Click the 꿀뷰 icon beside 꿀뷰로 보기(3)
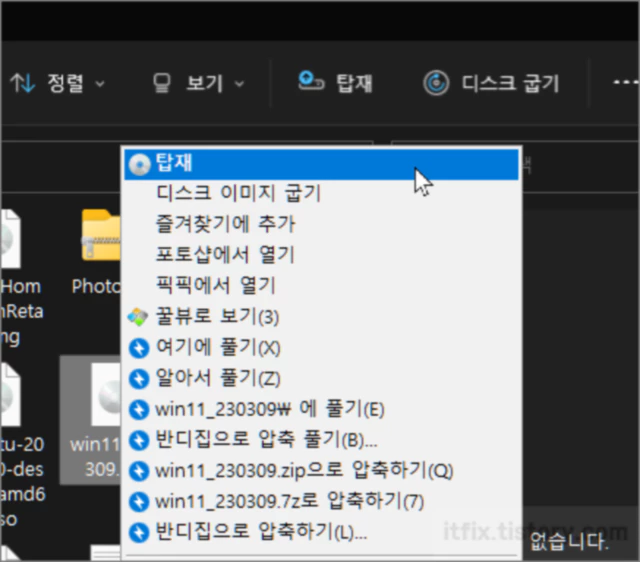Screen dimensions: 640x562 [x=138, y=317]
